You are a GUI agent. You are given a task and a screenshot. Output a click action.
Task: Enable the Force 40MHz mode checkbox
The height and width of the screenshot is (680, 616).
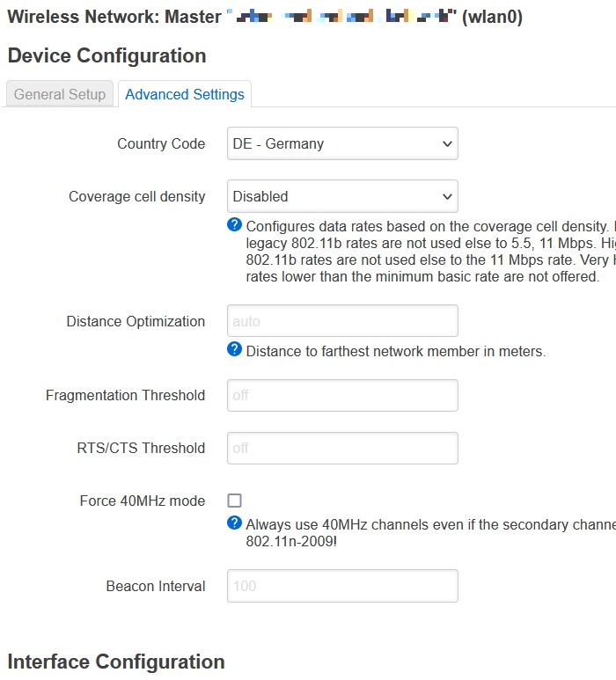tap(235, 501)
